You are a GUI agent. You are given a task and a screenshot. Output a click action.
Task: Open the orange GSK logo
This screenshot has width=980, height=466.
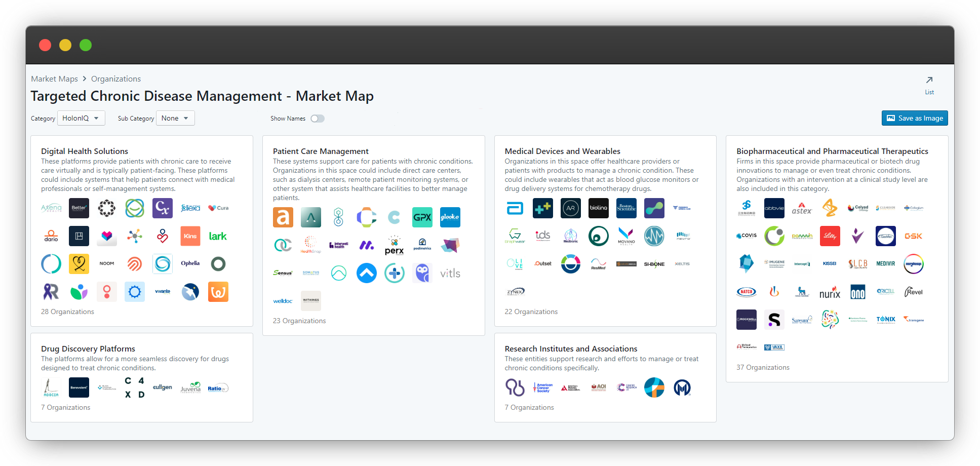coord(914,236)
